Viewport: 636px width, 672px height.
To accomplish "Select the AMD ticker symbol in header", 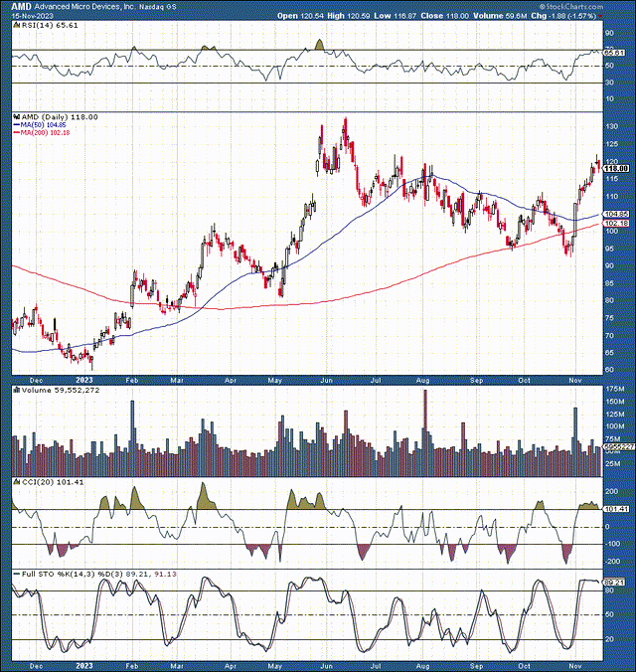I will click(x=22, y=6).
